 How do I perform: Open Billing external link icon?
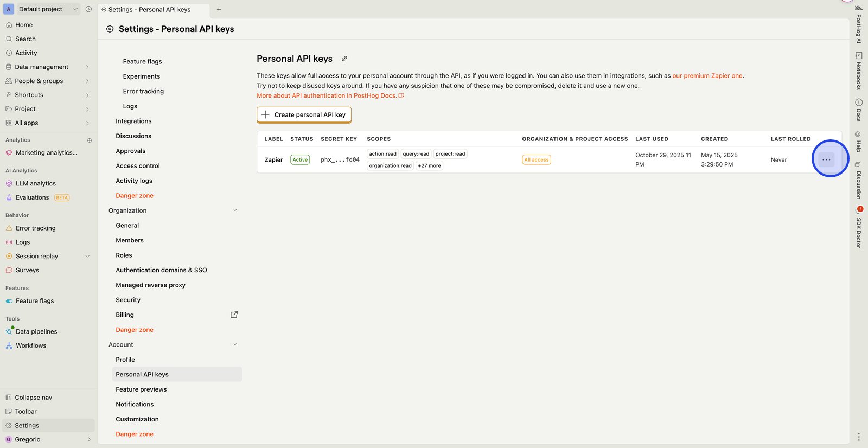point(234,315)
